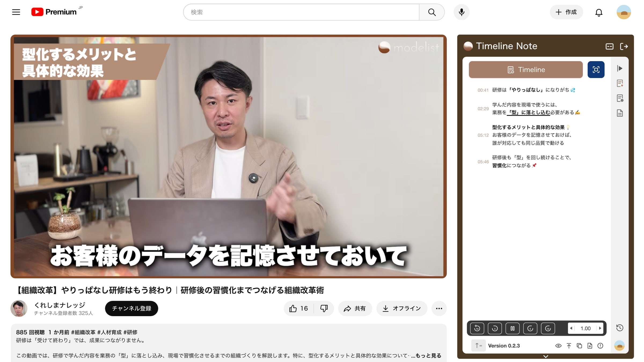Open account avatar menu in YouTube header

pyautogui.click(x=624, y=12)
